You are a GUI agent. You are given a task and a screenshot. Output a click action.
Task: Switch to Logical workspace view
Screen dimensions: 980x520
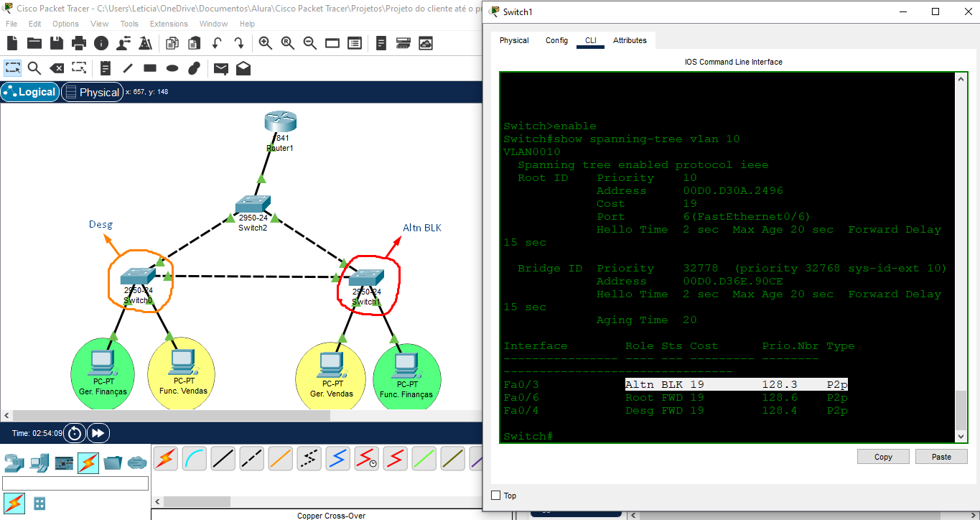click(29, 92)
